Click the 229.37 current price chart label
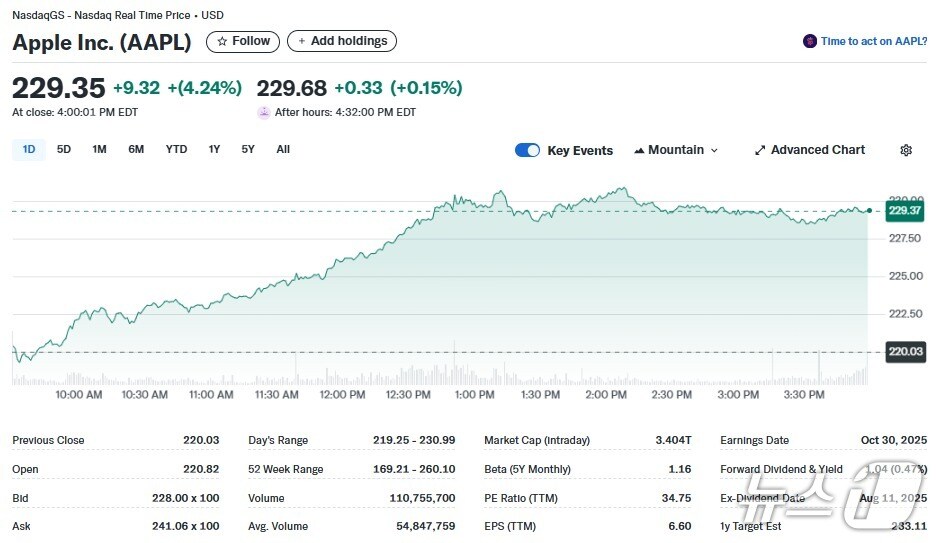Screen dimensions: 936x543 coord(904,211)
